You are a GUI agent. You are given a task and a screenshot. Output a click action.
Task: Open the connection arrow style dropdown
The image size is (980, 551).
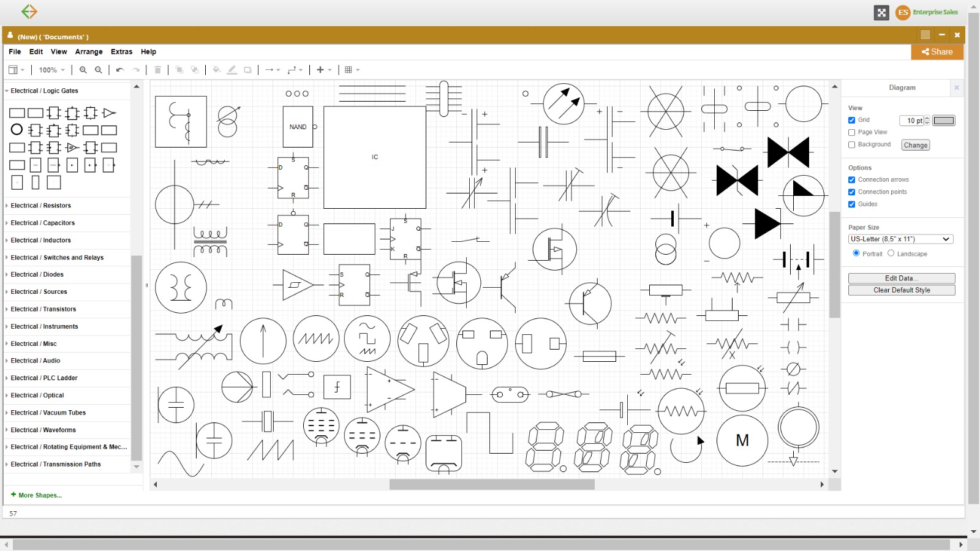point(273,70)
